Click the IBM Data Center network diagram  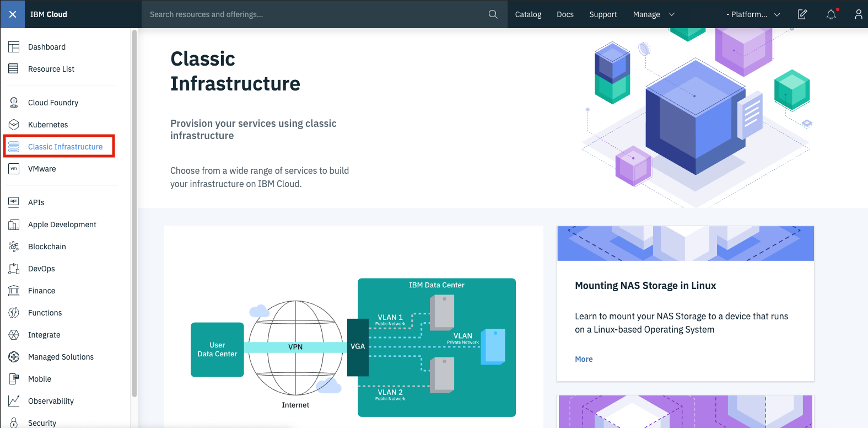[436, 347]
